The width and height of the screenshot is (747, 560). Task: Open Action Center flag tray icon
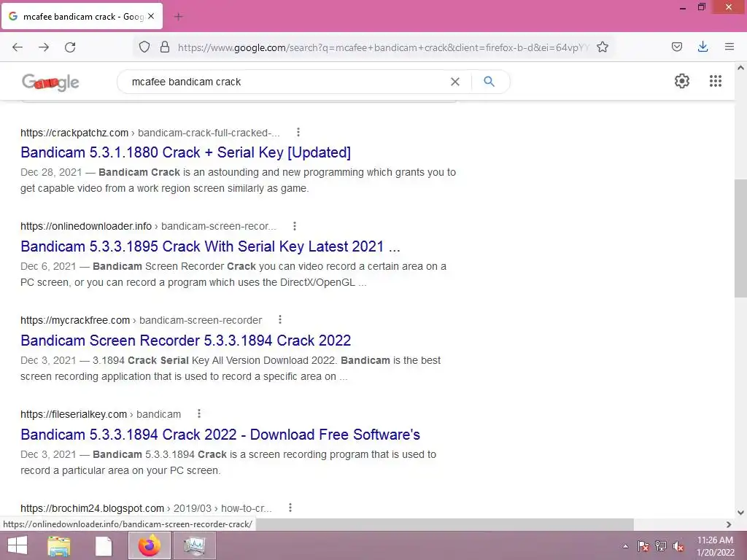[643, 546]
